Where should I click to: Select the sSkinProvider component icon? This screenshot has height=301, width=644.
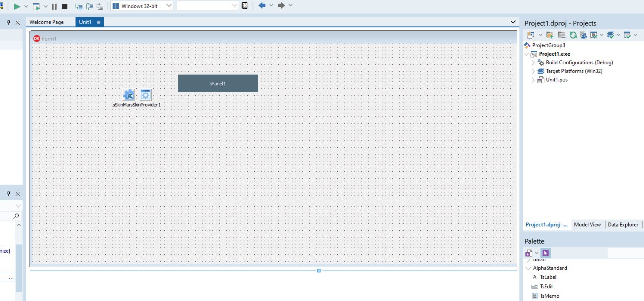point(146,94)
